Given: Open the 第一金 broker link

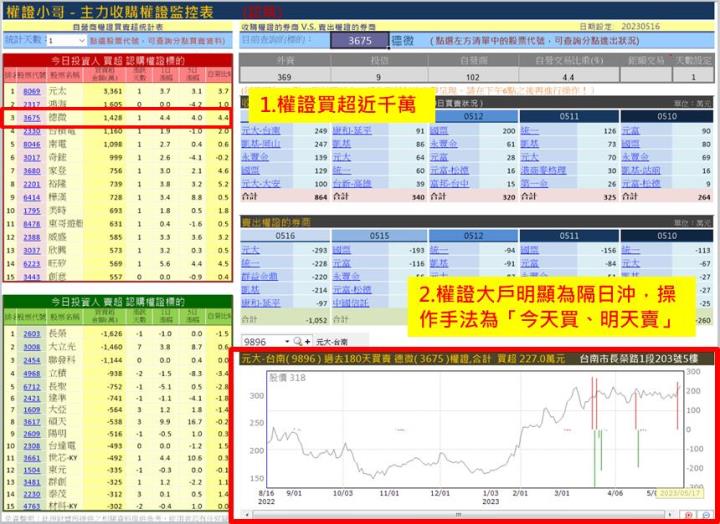Looking at the screenshot, I should tap(534, 184).
